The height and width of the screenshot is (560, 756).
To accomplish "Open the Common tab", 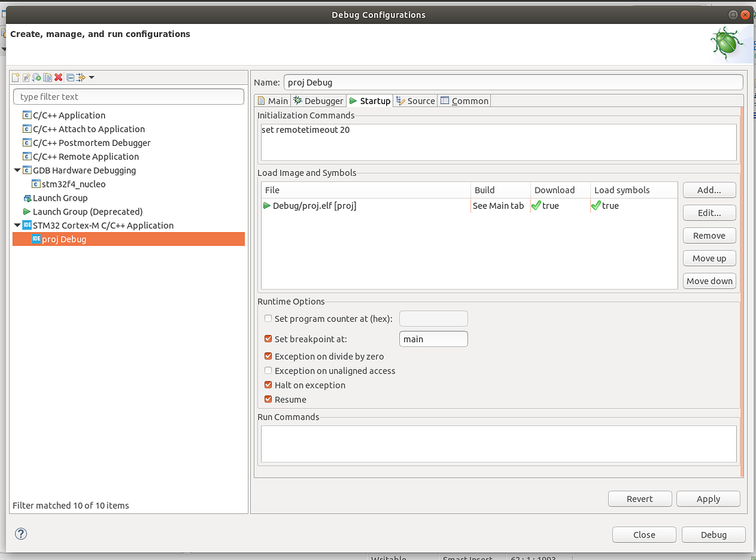I will 464,100.
